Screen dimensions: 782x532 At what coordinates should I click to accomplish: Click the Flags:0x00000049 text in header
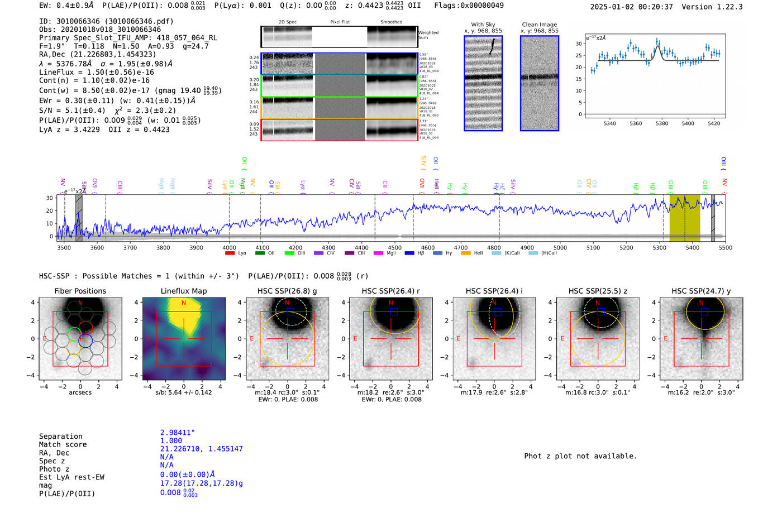click(x=469, y=6)
